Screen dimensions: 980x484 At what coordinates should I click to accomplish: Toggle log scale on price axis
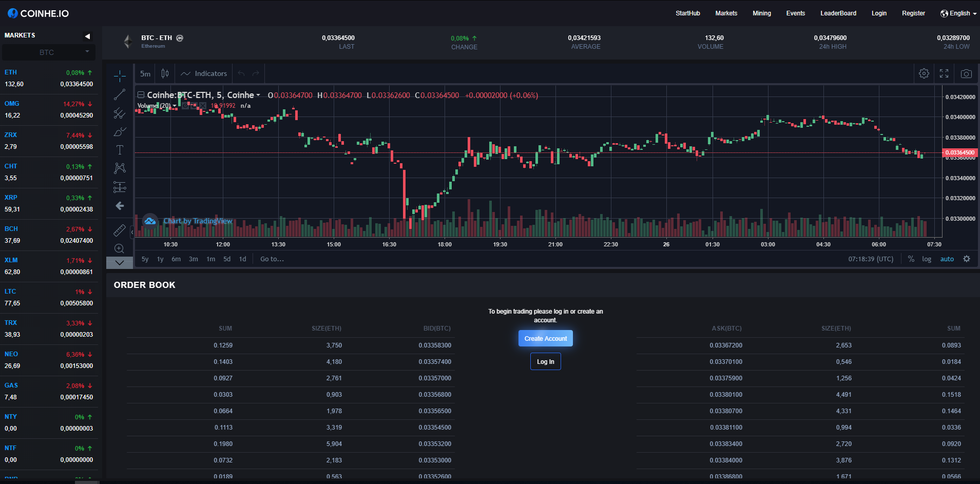point(927,259)
